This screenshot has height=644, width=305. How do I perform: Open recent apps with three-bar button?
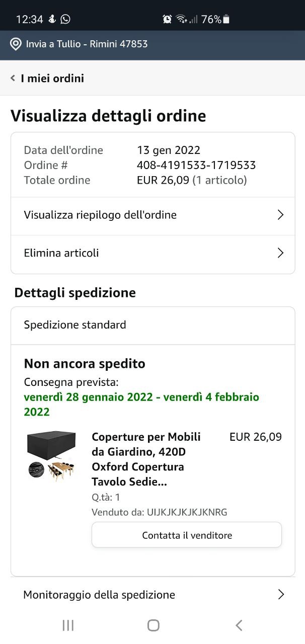click(68, 625)
